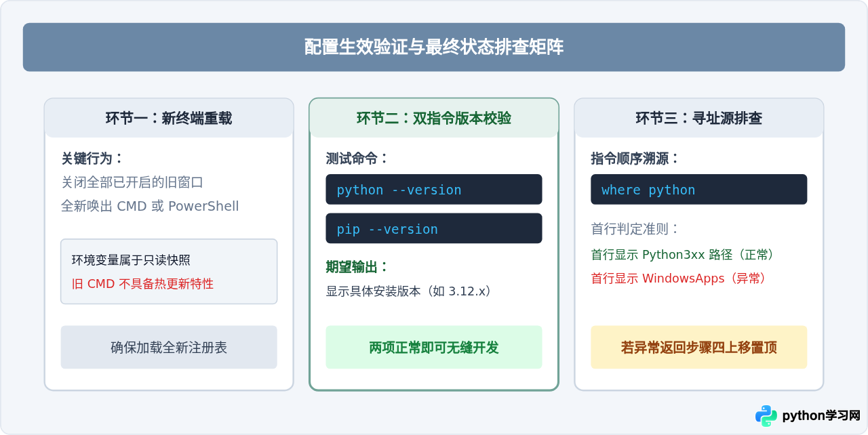
Task: Click the label 关键行为：
Action: (x=93, y=159)
